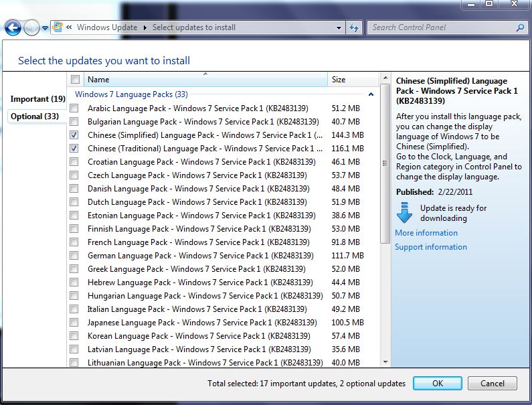Switch to the Optional (33) tab
The width and height of the screenshot is (532, 405).
tap(35, 116)
